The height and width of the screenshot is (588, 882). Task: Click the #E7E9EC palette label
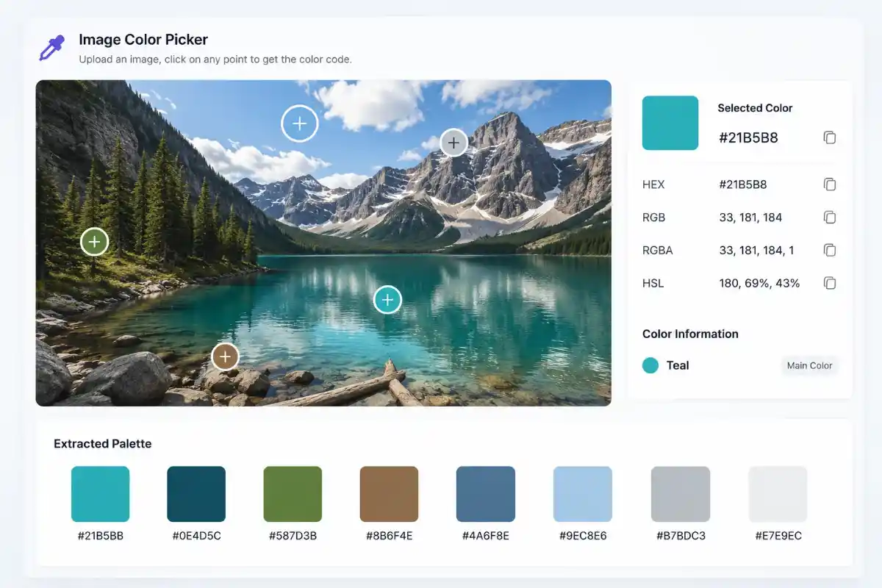pos(778,536)
